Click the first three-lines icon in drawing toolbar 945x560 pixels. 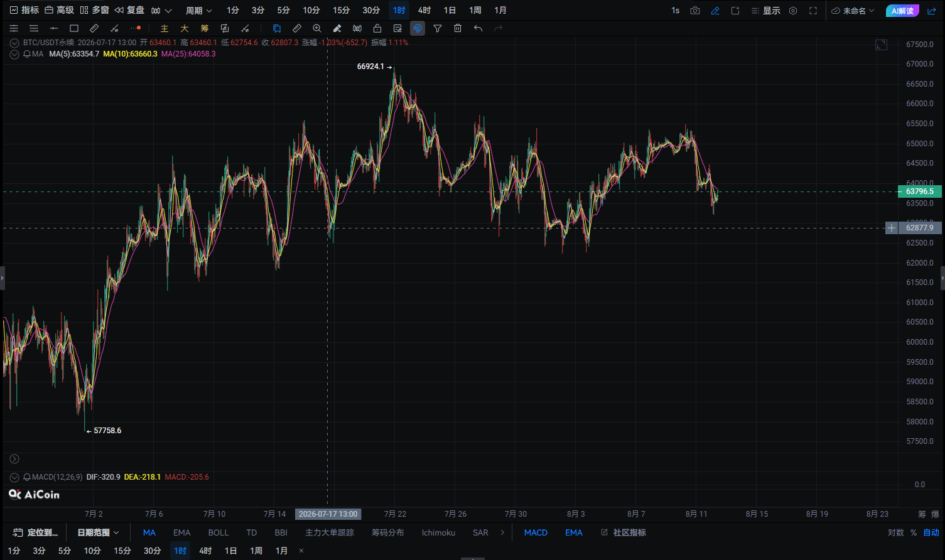click(x=14, y=28)
